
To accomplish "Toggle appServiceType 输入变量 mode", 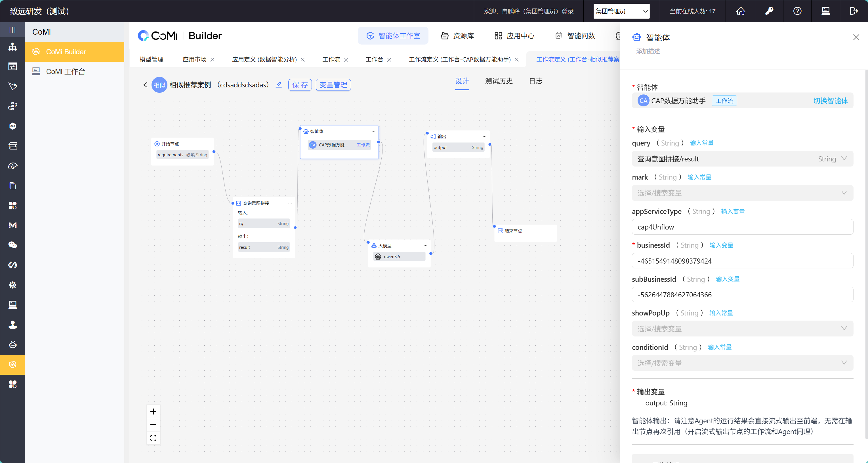I will [733, 211].
